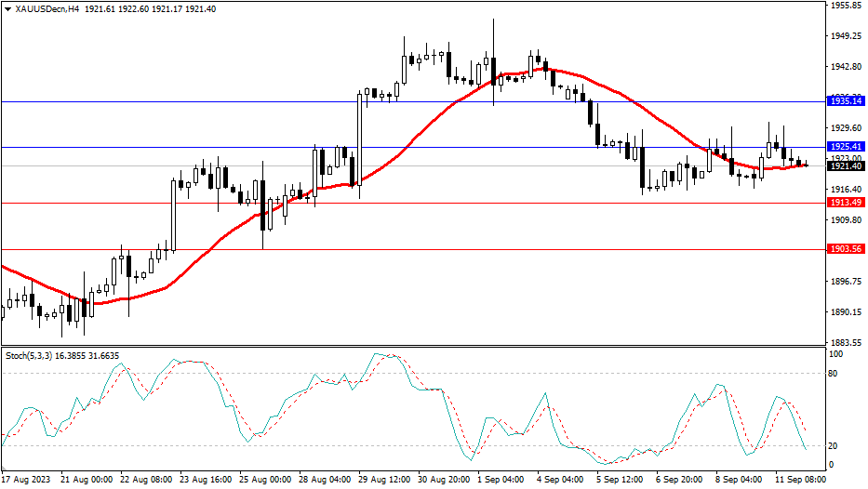Click the 11 Sep 08:00 time label
The height and width of the screenshot is (489, 868).
(x=800, y=480)
